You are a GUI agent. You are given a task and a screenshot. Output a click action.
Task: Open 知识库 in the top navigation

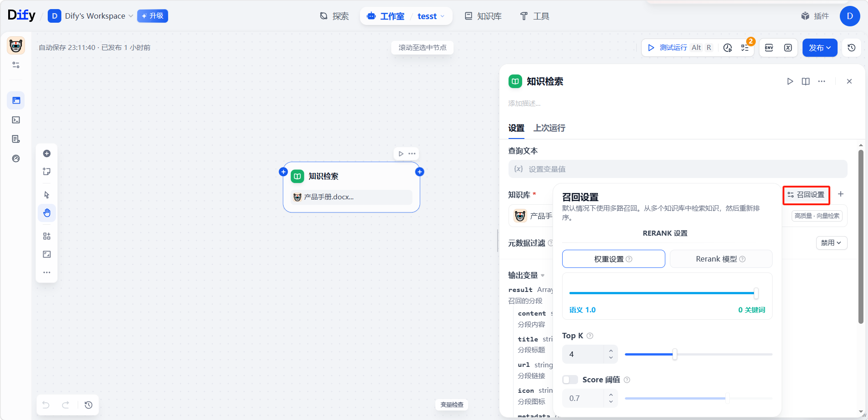coord(483,16)
